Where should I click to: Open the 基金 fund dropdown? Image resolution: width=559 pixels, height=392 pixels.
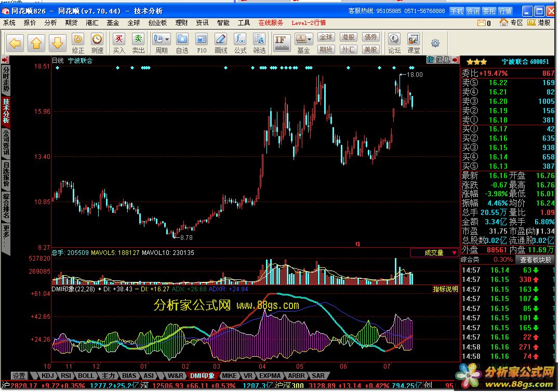pyautogui.click(x=304, y=44)
